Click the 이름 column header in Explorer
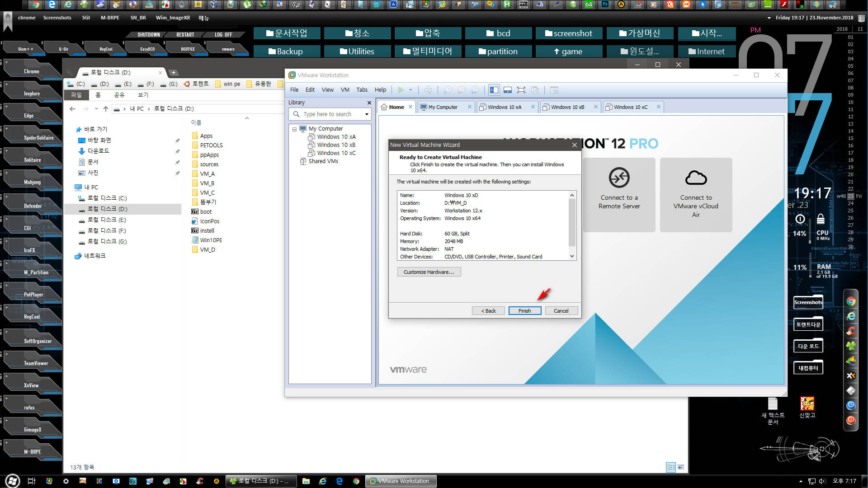The width and height of the screenshot is (868, 488). coord(196,122)
